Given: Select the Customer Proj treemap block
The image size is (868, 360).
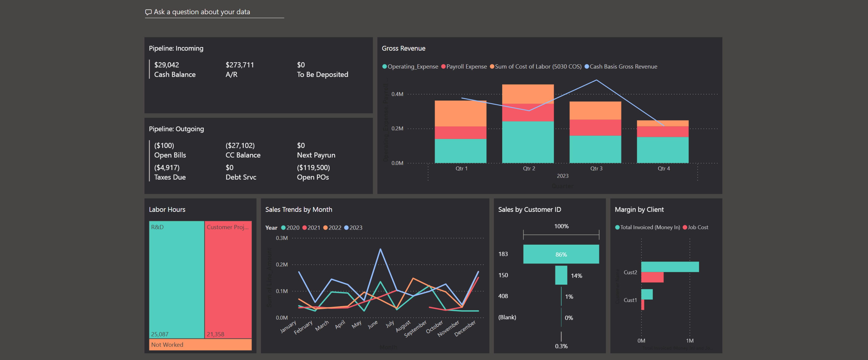Looking at the screenshot, I should coord(228,280).
